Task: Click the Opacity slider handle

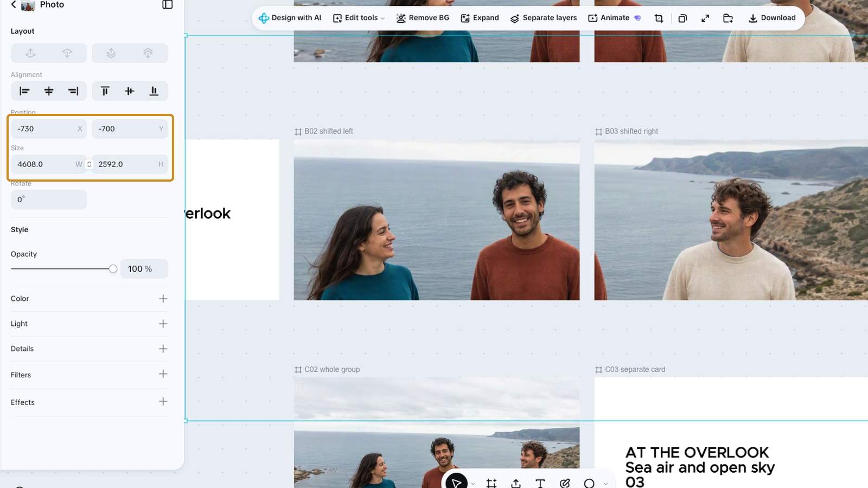Action: click(113, 269)
